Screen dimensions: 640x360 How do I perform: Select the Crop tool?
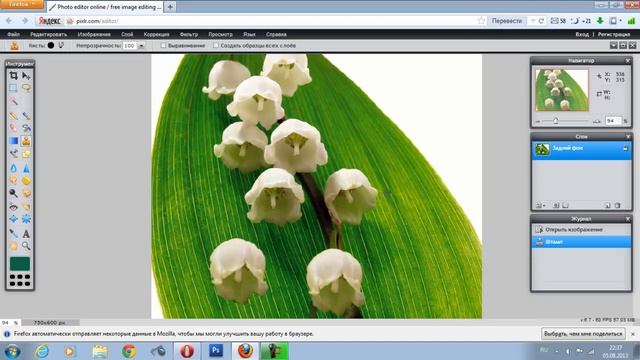[13, 76]
